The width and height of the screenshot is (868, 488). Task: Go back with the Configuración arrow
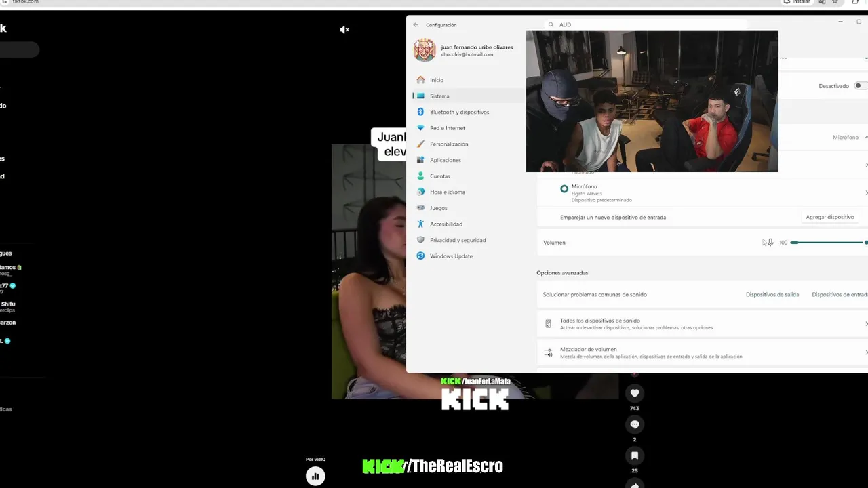[x=416, y=25]
